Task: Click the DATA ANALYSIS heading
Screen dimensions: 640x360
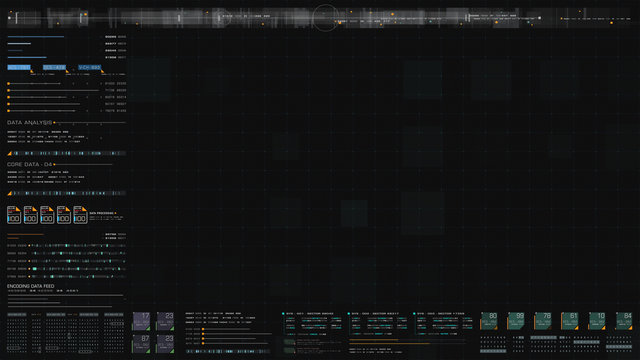Action: coord(29,122)
